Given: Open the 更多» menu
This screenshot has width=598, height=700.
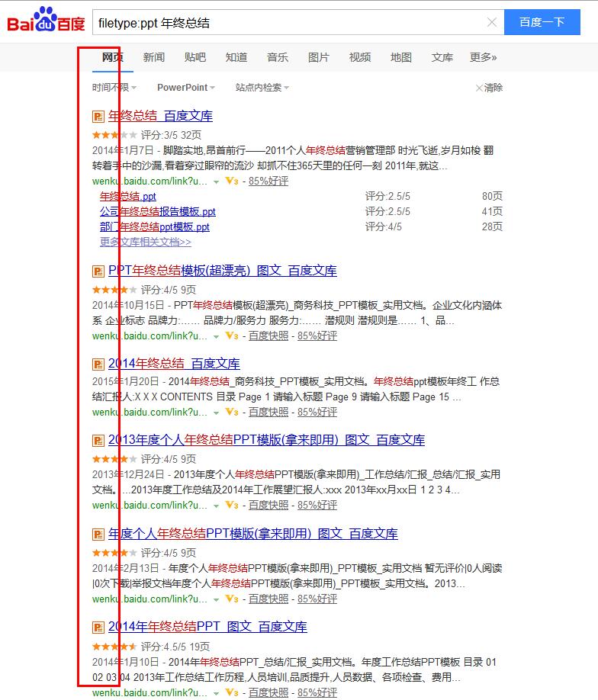Looking at the screenshot, I should pyautogui.click(x=484, y=57).
